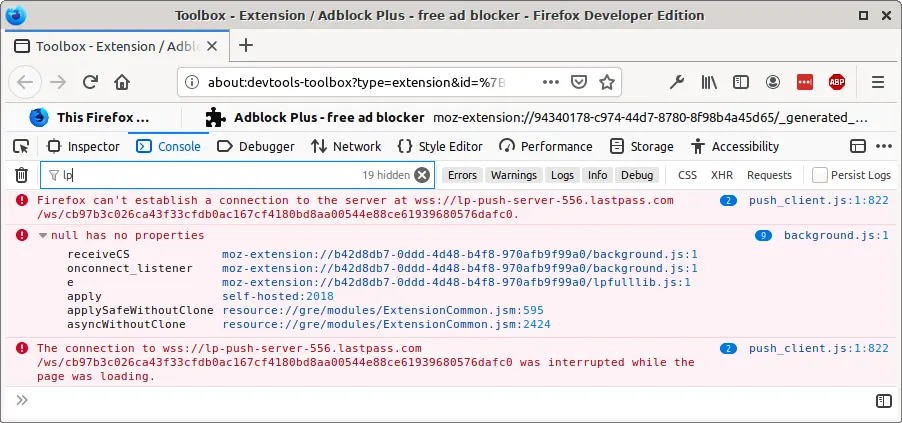Switch to the Network tab
This screenshot has width=902, height=423.
coord(346,146)
